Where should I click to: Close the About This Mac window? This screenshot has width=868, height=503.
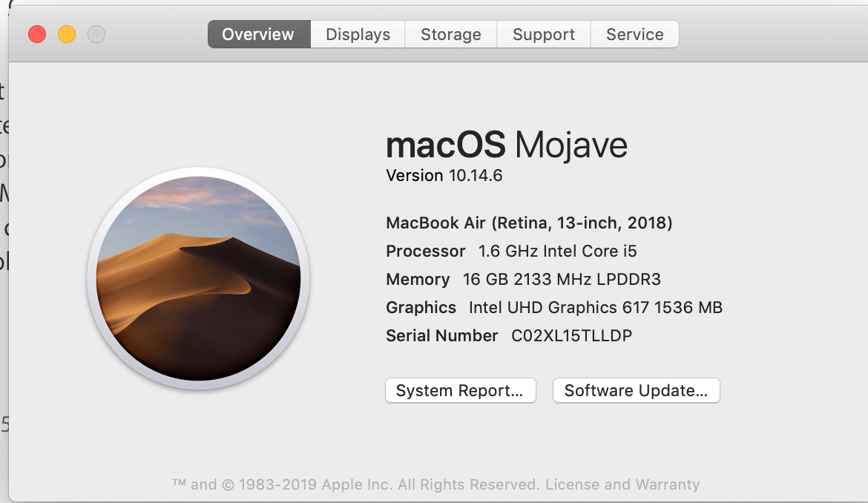pos(37,34)
